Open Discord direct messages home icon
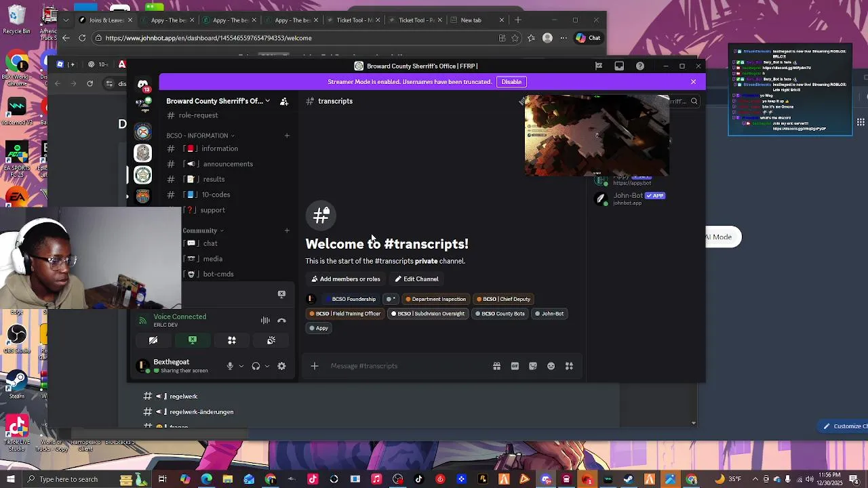The height and width of the screenshot is (488, 868). point(142,85)
